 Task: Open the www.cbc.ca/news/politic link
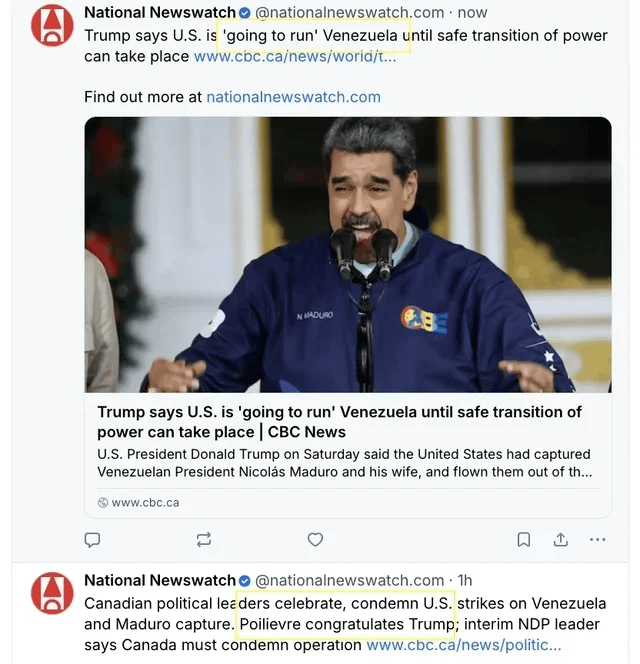464,645
